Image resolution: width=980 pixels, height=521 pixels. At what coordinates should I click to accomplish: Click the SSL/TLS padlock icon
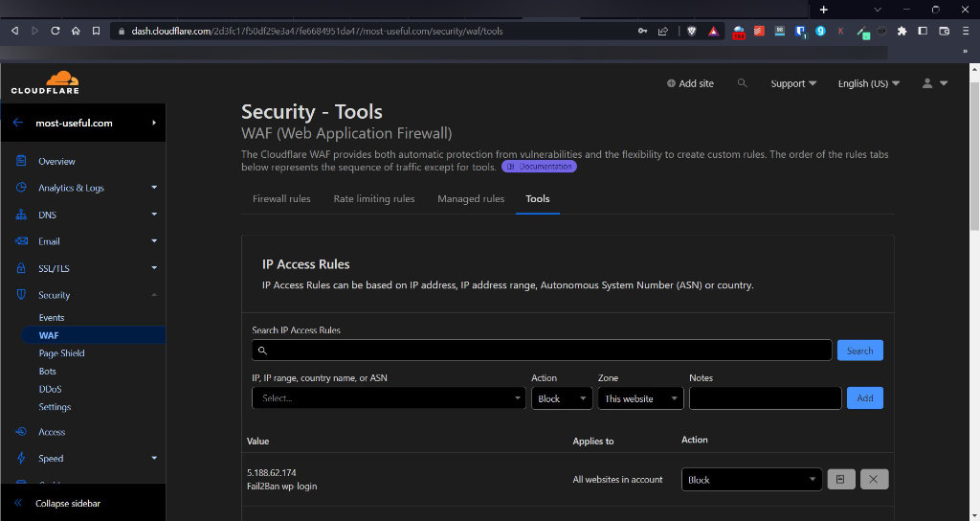tap(21, 268)
